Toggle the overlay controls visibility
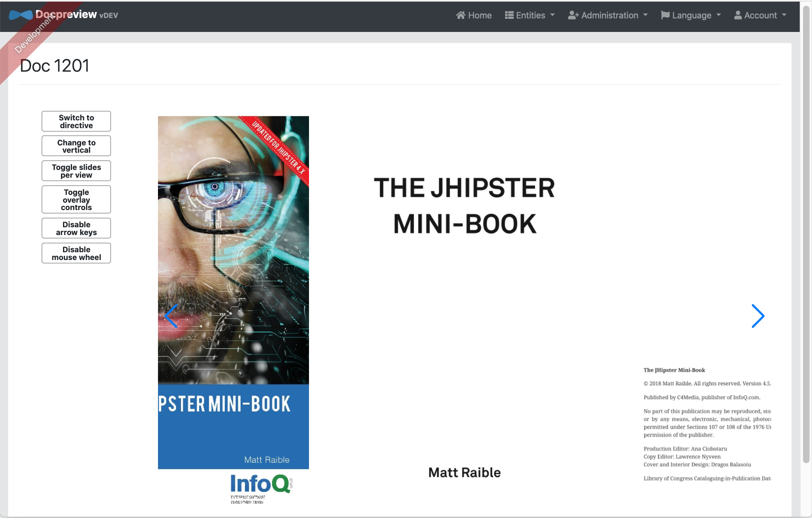812x518 pixels. [x=76, y=199]
